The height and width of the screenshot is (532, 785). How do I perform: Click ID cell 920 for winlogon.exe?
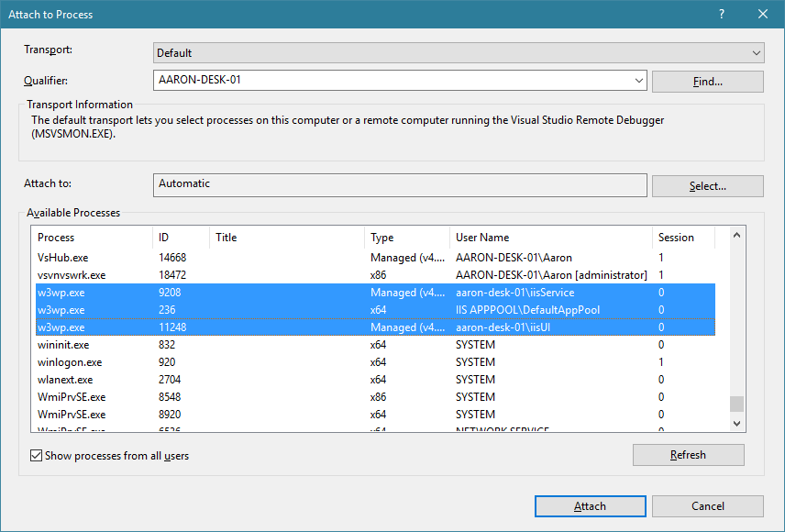point(167,362)
